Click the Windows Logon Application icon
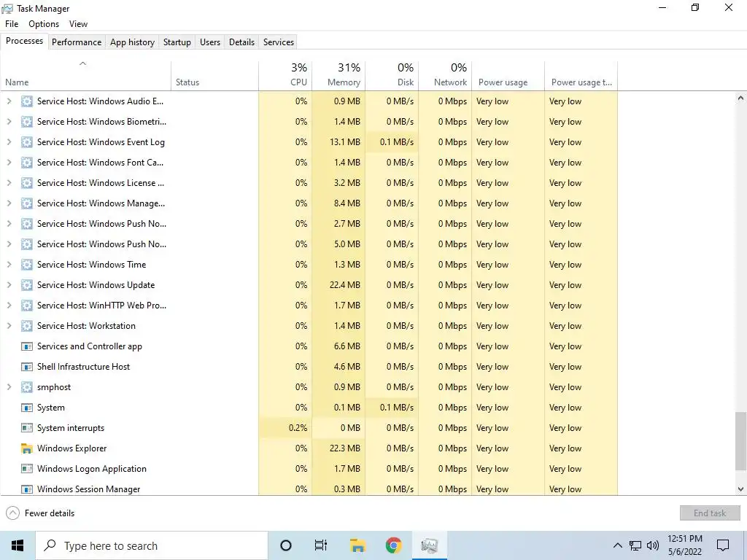747x560 pixels. click(27, 469)
